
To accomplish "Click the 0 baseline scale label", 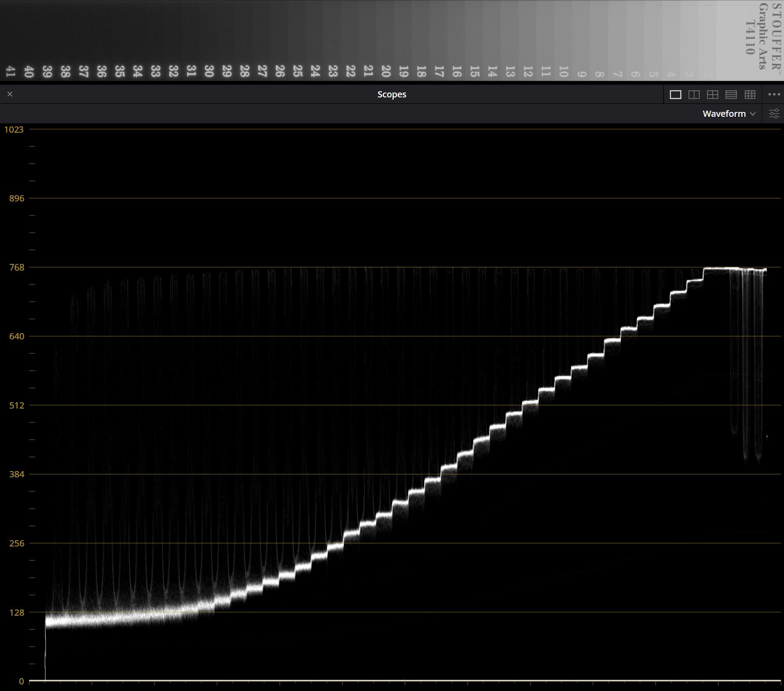I will tap(21, 681).
